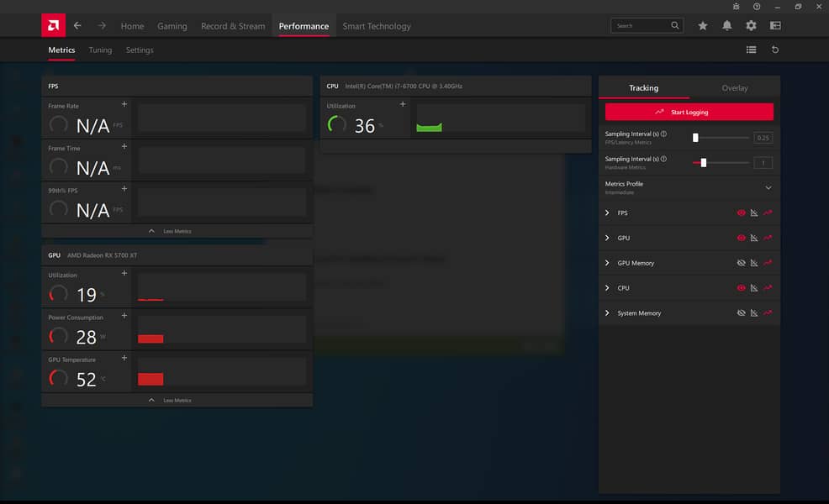
Task: Expand the System Memory row chevron
Action: pos(607,312)
